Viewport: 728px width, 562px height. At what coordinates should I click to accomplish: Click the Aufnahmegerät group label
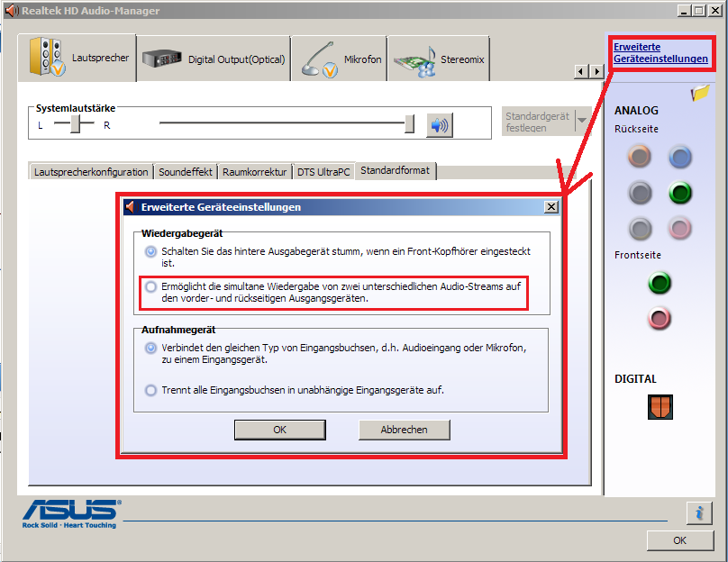178,330
